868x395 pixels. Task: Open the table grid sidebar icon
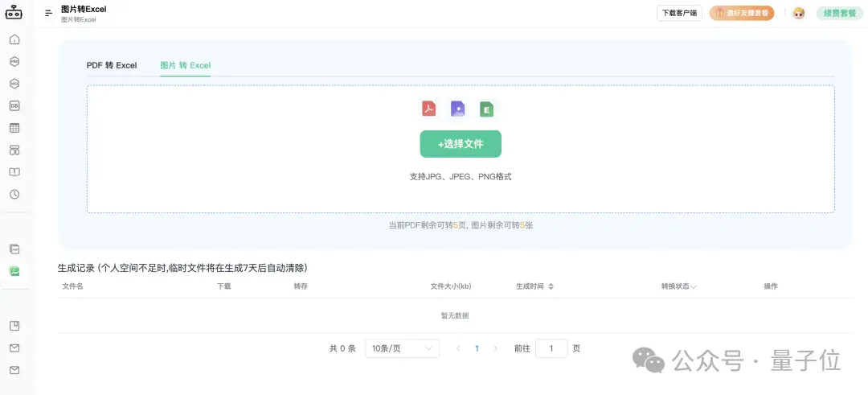click(14, 128)
